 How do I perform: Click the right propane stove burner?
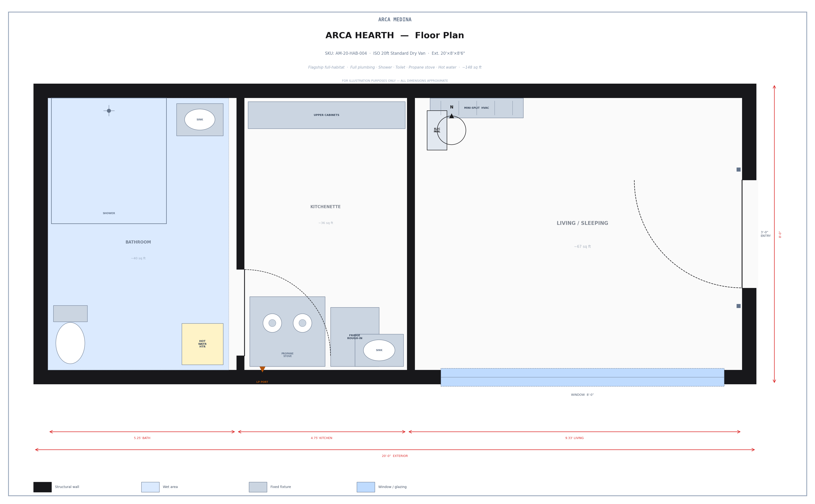pyautogui.click(x=303, y=323)
